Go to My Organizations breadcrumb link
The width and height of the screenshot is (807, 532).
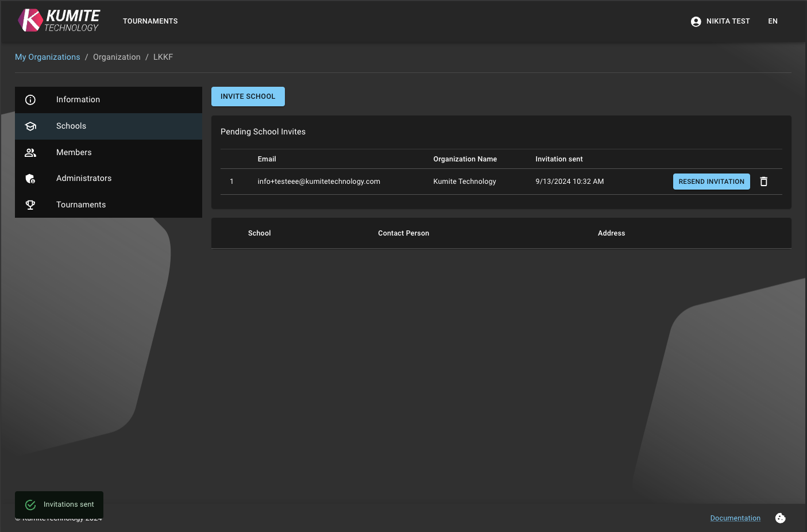click(48, 57)
